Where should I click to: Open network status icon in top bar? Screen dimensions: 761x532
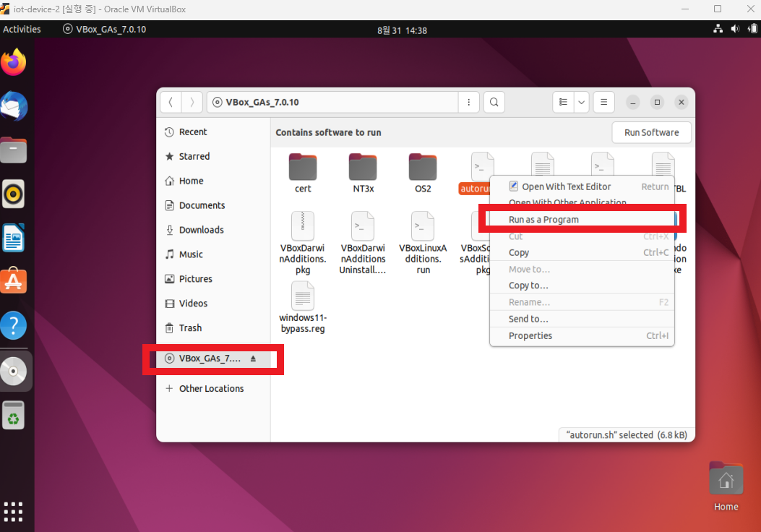click(x=718, y=29)
